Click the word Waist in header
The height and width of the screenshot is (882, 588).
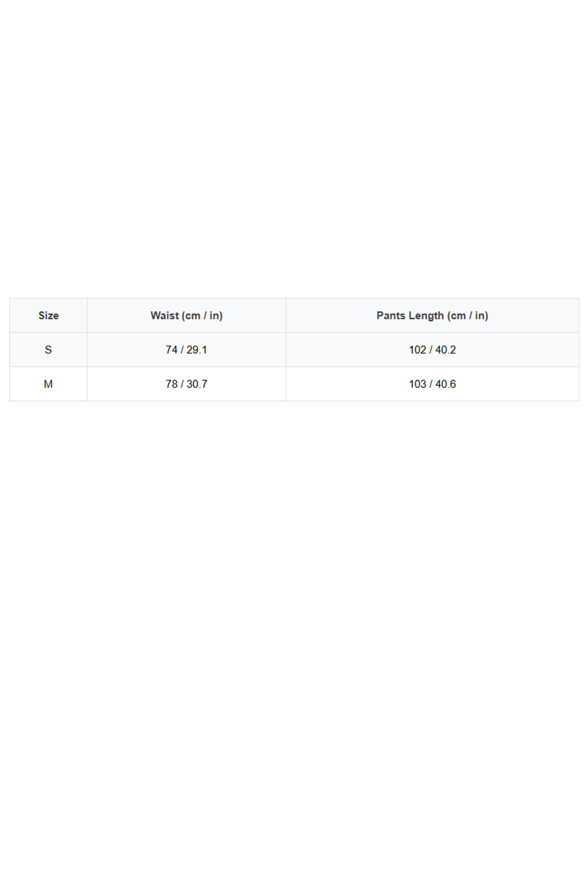tap(164, 316)
